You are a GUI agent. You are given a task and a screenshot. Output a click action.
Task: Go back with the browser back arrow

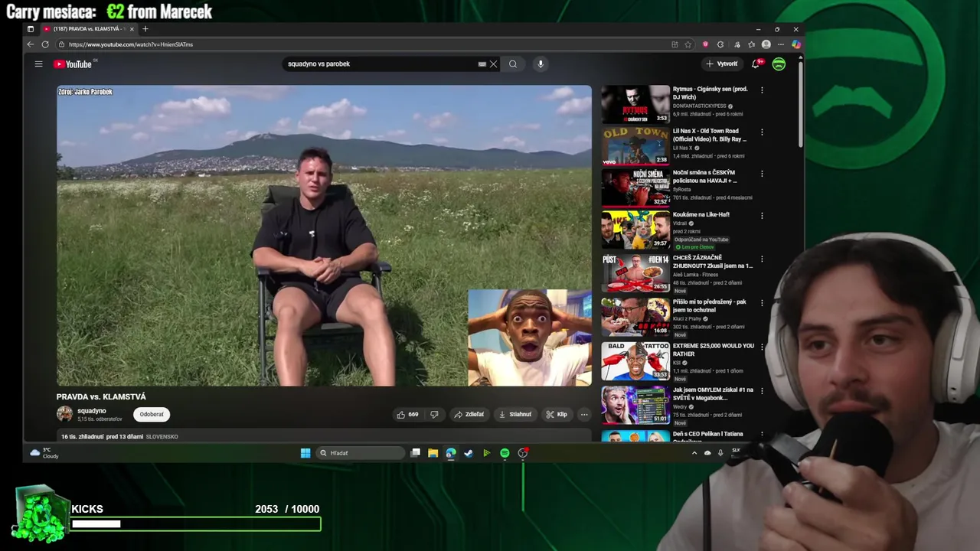pyautogui.click(x=31, y=44)
